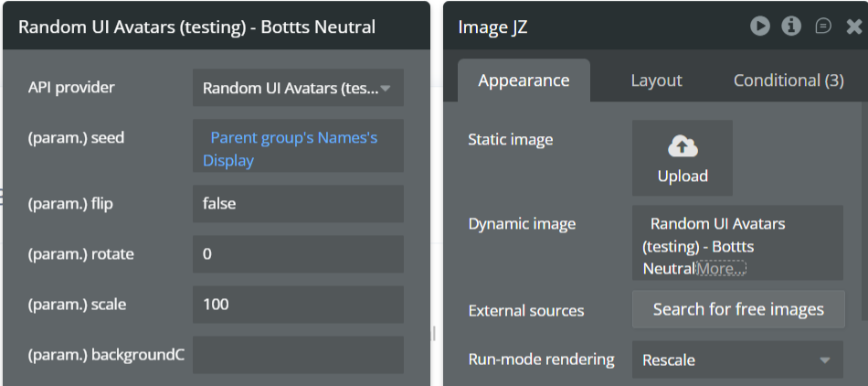Click the Image JZ panel title

[x=495, y=27]
